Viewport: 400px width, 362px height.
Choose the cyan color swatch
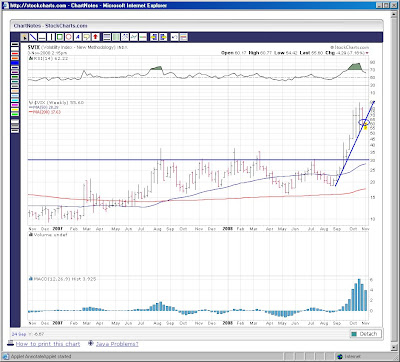tap(15, 100)
